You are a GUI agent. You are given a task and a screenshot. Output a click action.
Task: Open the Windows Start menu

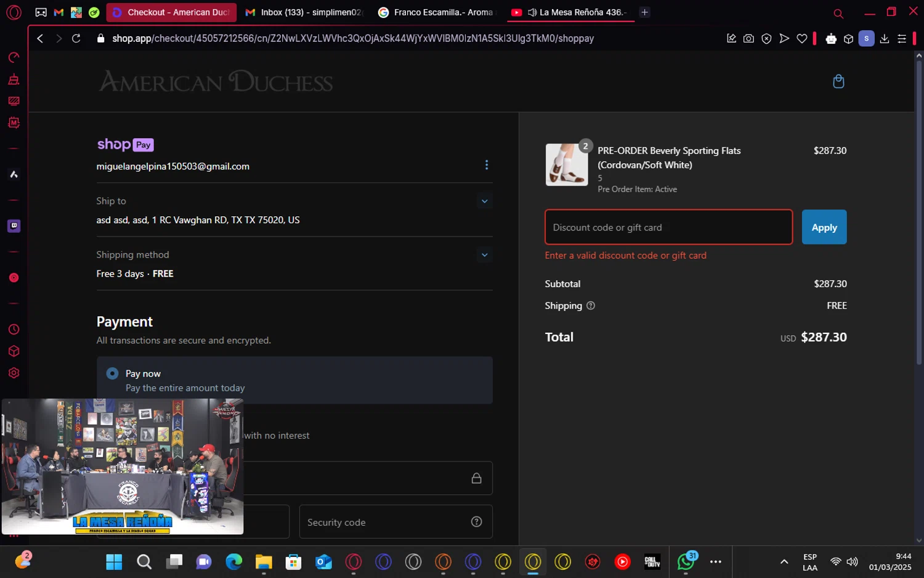pos(114,561)
